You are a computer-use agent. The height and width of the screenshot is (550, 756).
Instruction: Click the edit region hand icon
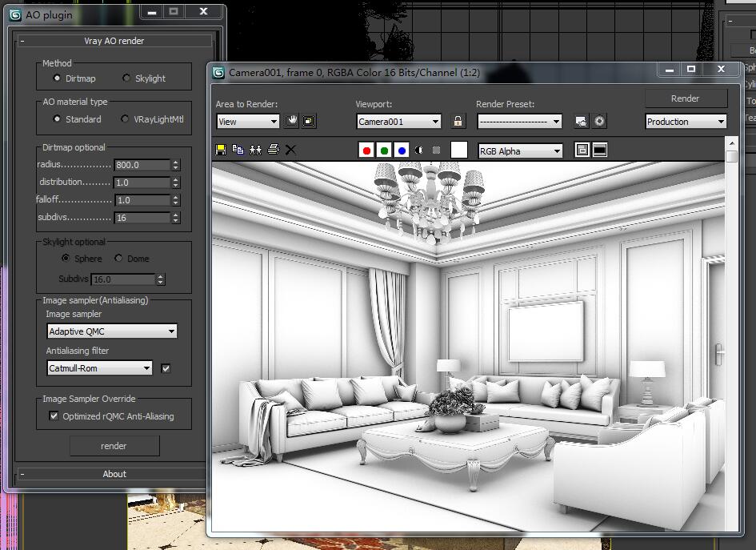coord(291,121)
